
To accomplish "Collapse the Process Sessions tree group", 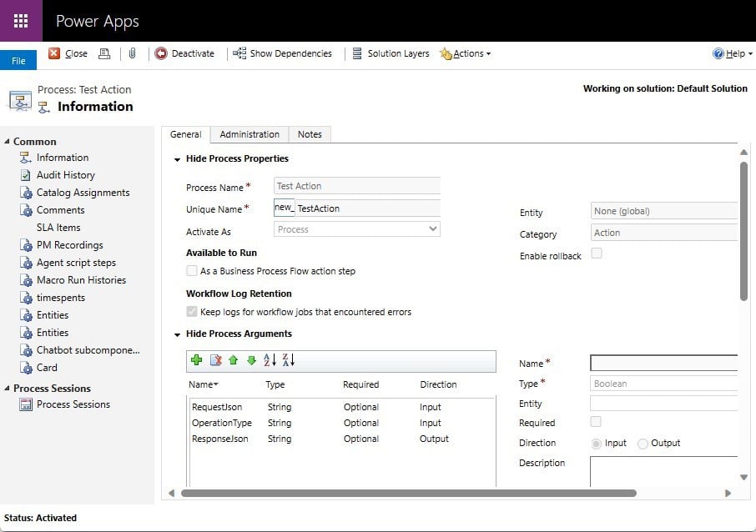I will [x=7, y=388].
